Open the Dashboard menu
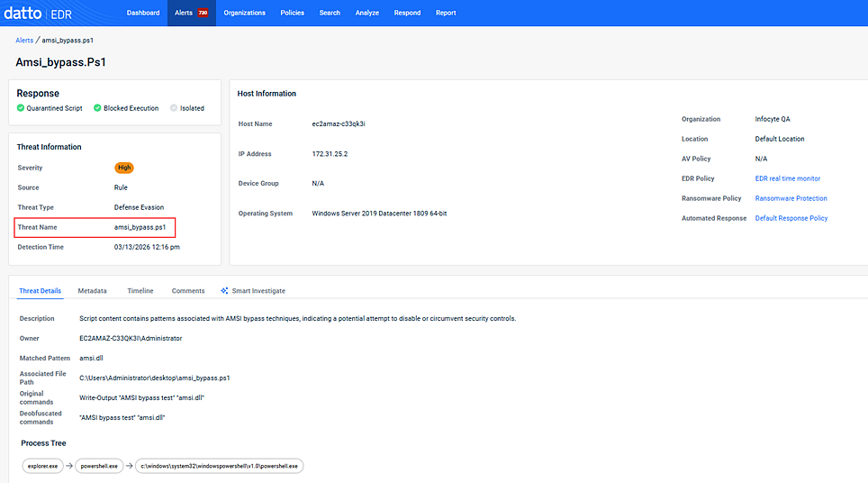 tap(143, 13)
